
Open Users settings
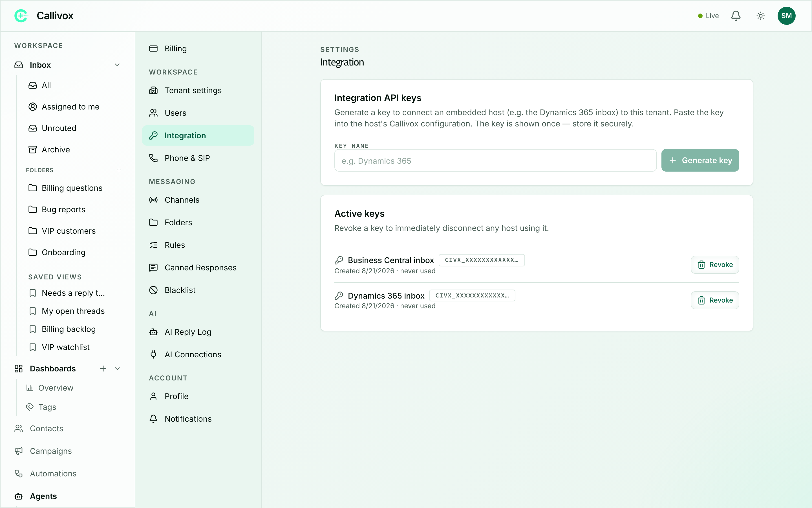click(x=198, y=113)
